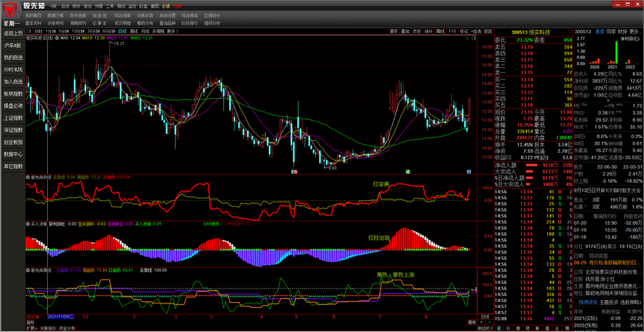Screen dimensions: 644x332
Task: Switch chart to 60分钟 period
Action: pyautogui.click(x=109, y=31)
